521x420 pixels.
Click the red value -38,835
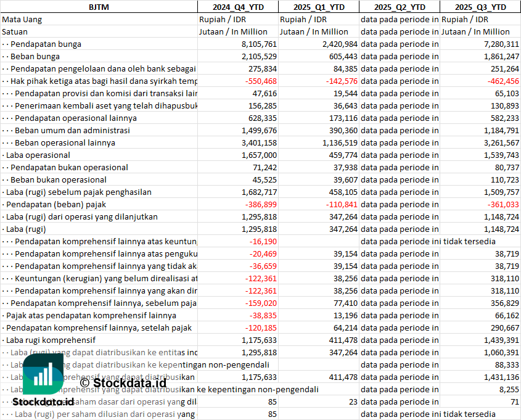[x=263, y=315]
